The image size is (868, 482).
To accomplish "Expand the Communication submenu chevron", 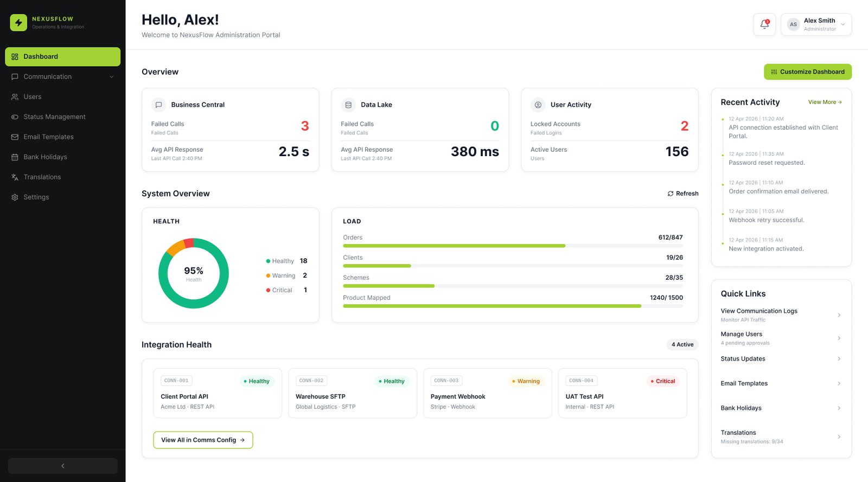I will tap(112, 76).
